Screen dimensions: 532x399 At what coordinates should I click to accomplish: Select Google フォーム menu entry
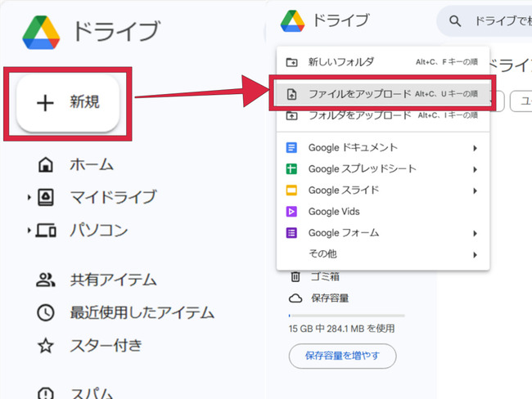coord(383,233)
